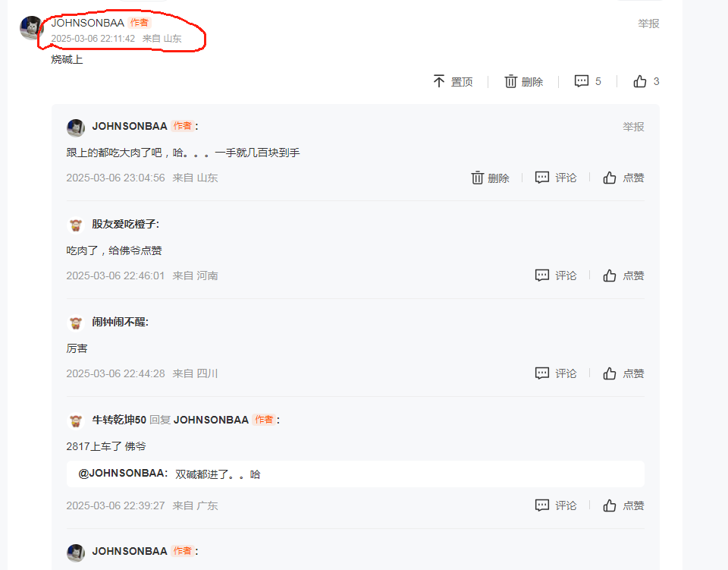Reply to 牛转乾坤50's comment via 评论
The height and width of the screenshot is (570, 728).
point(556,505)
